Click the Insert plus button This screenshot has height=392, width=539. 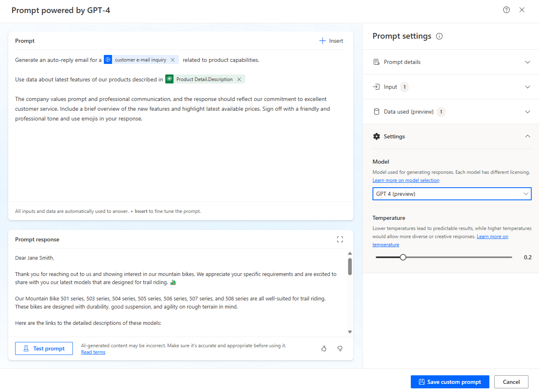331,41
